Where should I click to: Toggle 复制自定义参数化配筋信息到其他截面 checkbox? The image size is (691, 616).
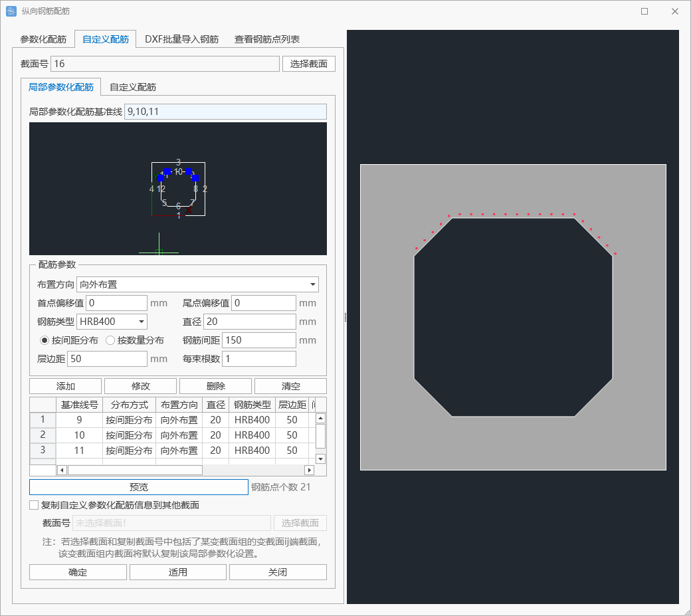pyautogui.click(x=34, y=505)
